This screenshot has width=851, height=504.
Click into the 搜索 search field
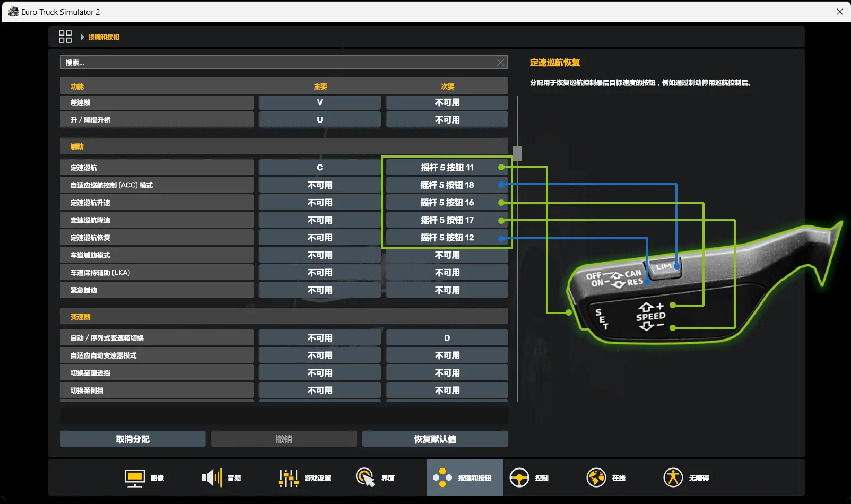[284, 63]
